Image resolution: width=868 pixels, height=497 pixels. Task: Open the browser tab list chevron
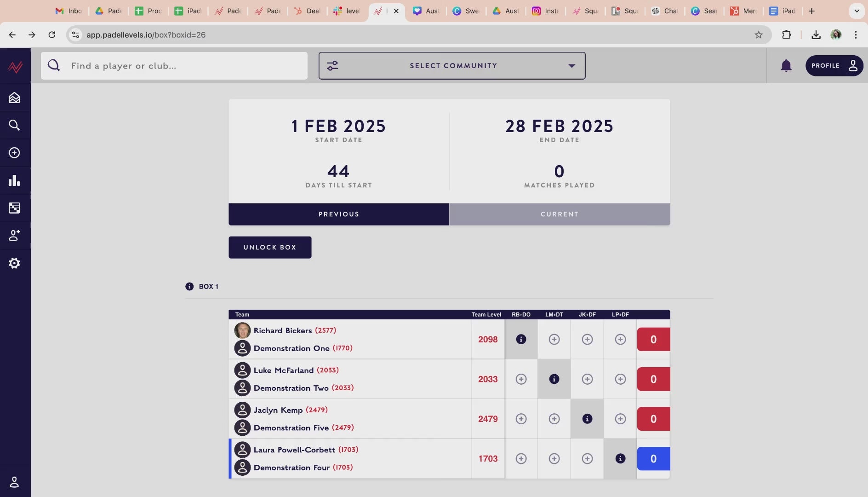(x=857, y=11)
